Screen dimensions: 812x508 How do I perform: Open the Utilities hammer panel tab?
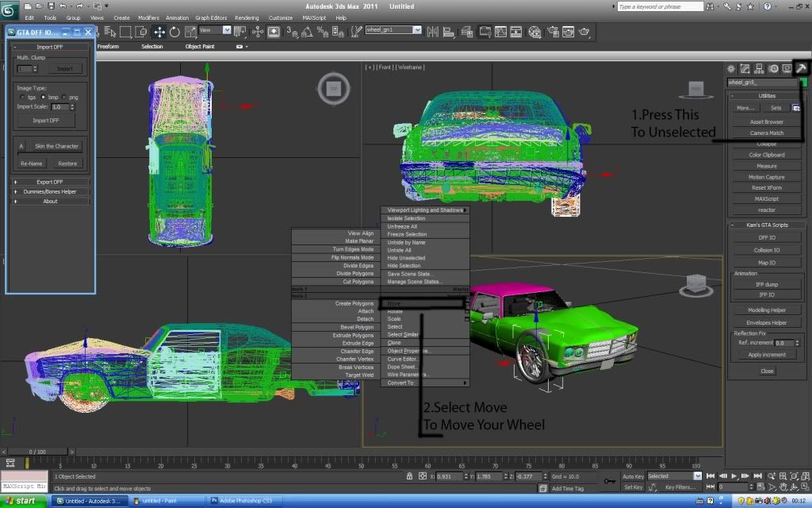801,68
